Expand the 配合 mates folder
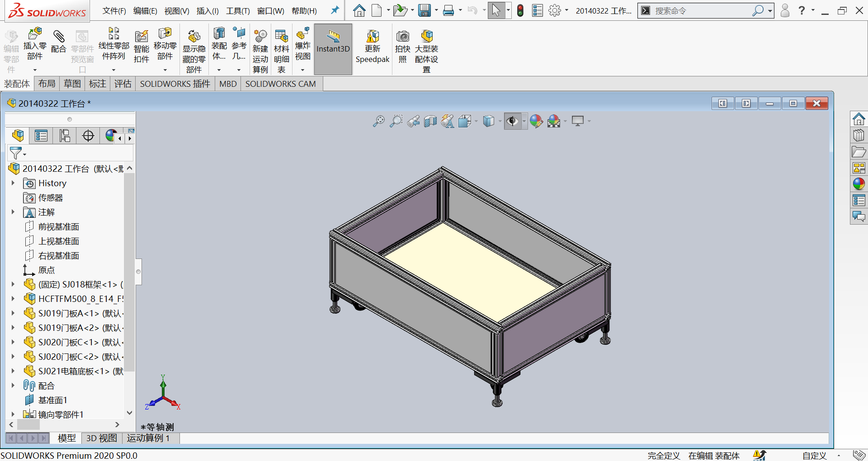Image resolution: width=868 pixels, height=461 pixels. [13, 386]
